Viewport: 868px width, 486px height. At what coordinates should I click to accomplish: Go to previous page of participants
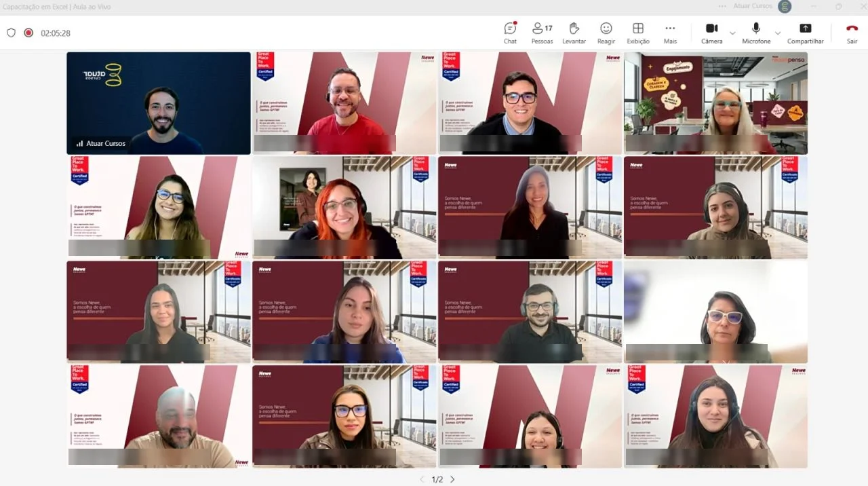pyautogui.click(x=422, y=479)
